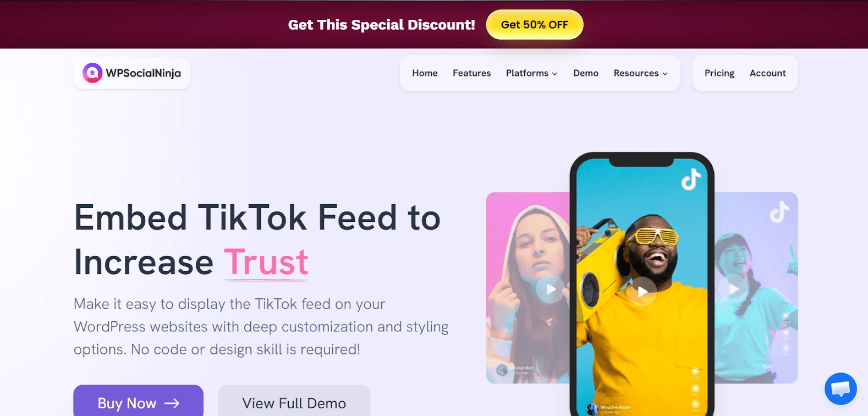
Task: Click the View Full Demo button
Action: click(294, 401)
